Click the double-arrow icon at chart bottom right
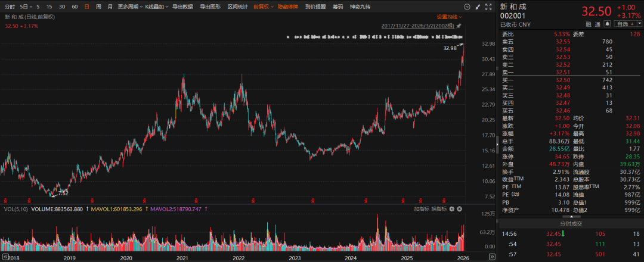 [x=491, y=255]
